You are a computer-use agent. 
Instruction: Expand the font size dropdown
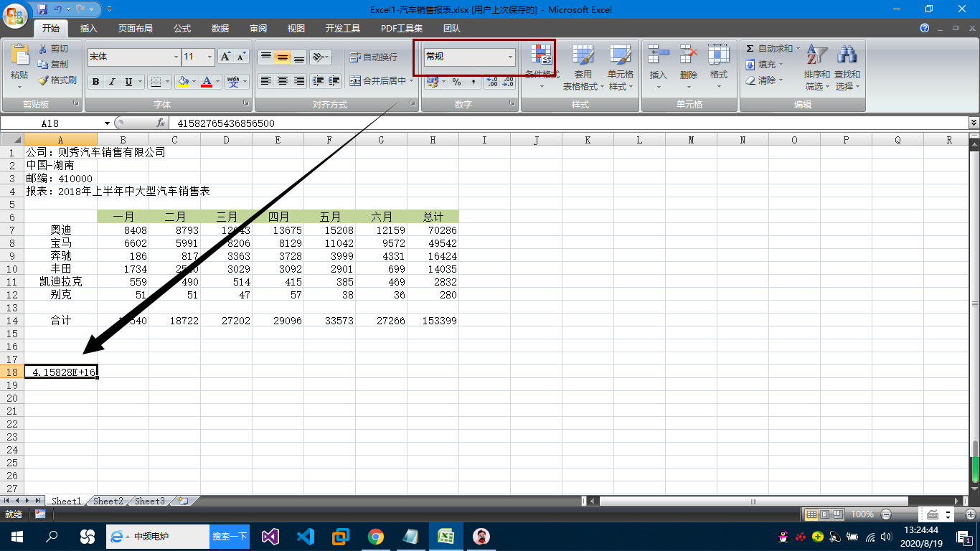pyautogui.click(x=211, y=57)
